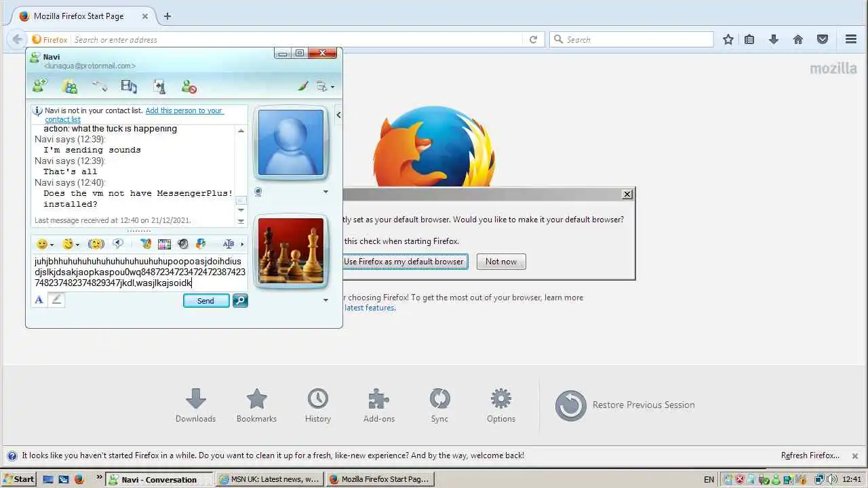Click the Navi status icon in the header

pos(35,58)
